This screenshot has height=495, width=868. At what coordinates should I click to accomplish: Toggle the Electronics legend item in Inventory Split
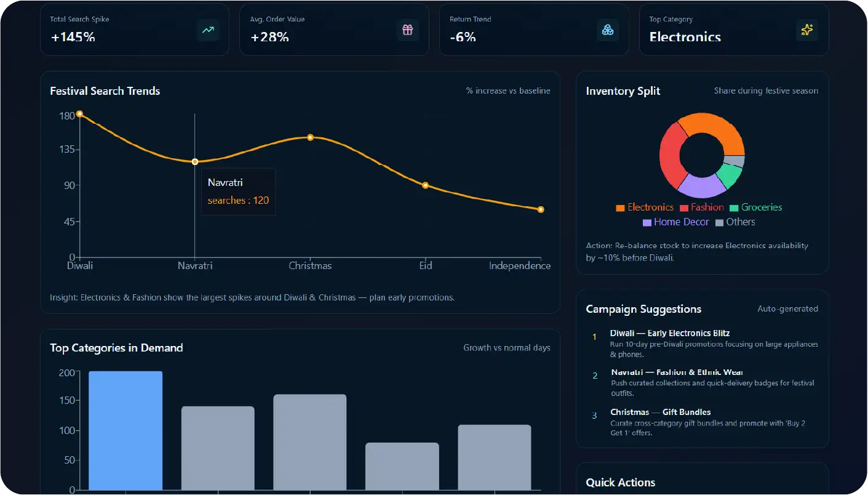coord(645,207)
